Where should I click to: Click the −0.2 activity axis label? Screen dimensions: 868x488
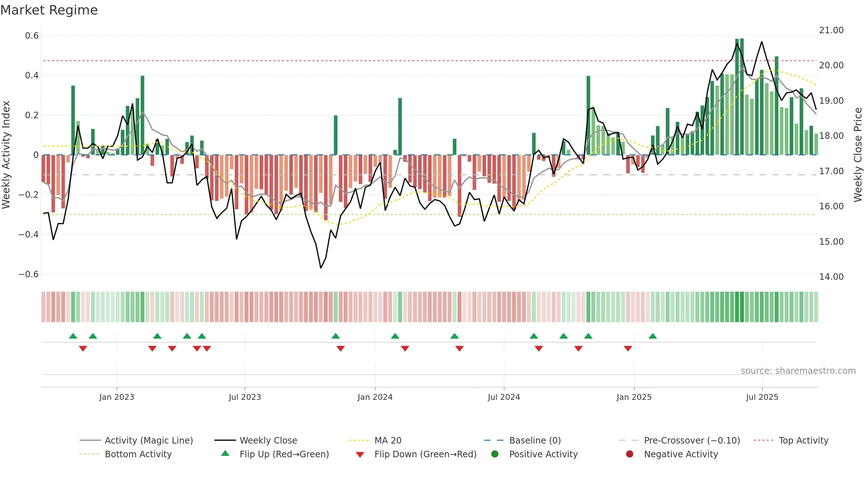click(29, 195)
